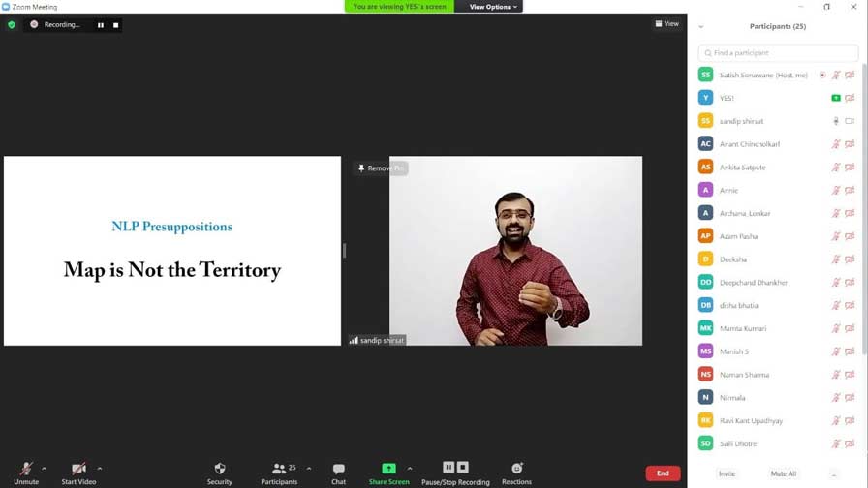Open the Reactions emoji menu

[516, 469]
